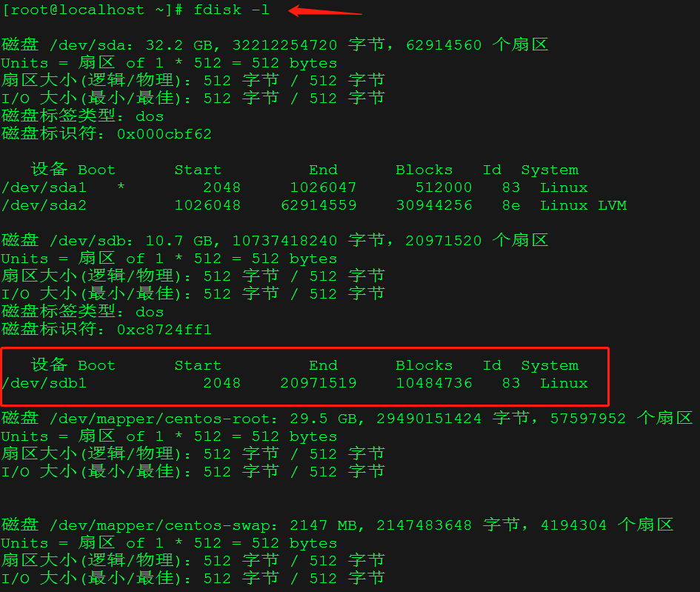The height and width of the screenshot is (592, 700).
Task: Click the sda2 Id value 8e
Action: point(510,205)
